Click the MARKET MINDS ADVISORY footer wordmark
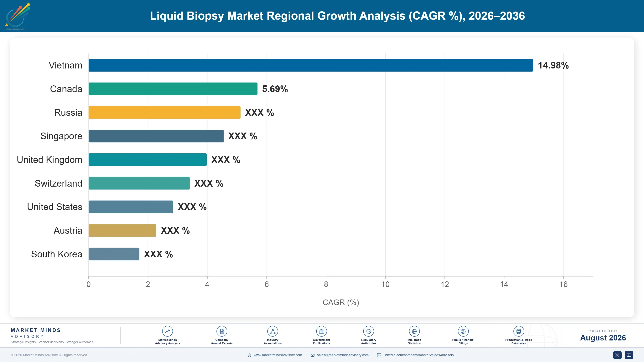Image resolution: width=644 pixels, height=362 pixels. [36, 333]
